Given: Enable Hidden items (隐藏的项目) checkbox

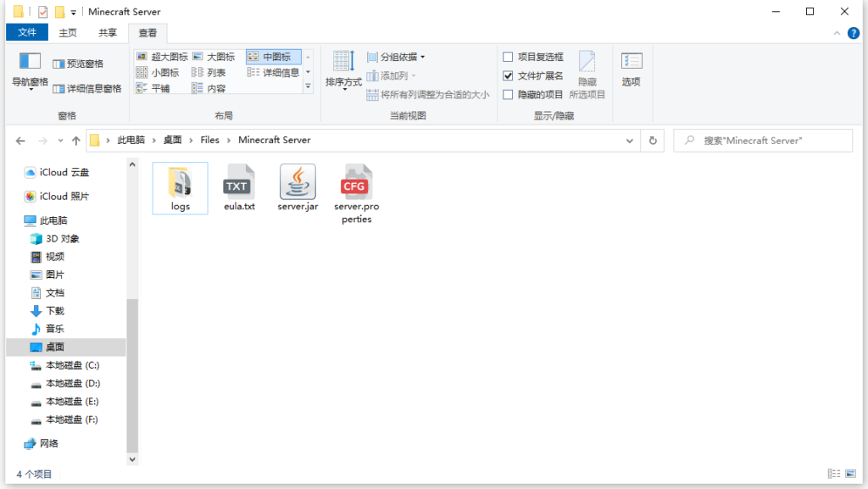Looking at the screenshot, I should pyautogui.click(x=533, y=95).
